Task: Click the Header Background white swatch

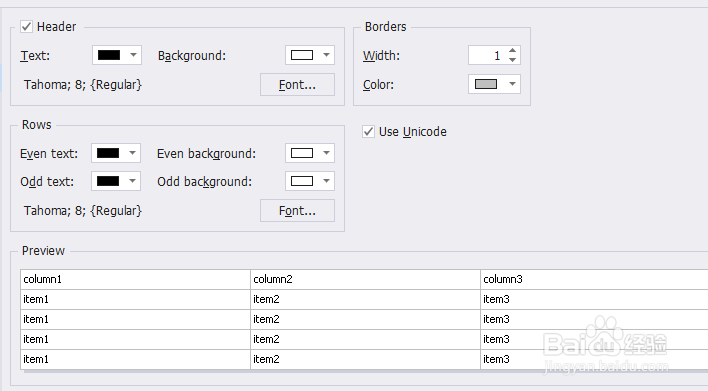Action: point(302,55)
